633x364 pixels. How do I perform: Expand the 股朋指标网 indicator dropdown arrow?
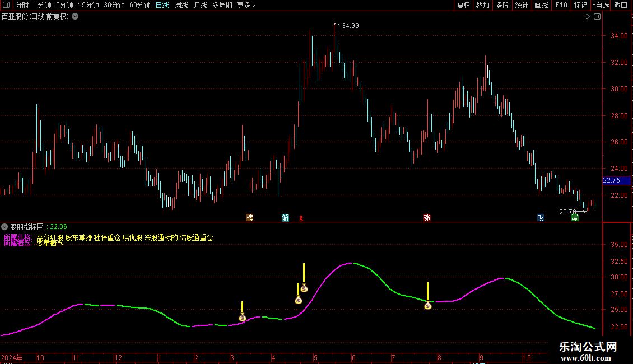pyautogui.click(x=4, y=227)
